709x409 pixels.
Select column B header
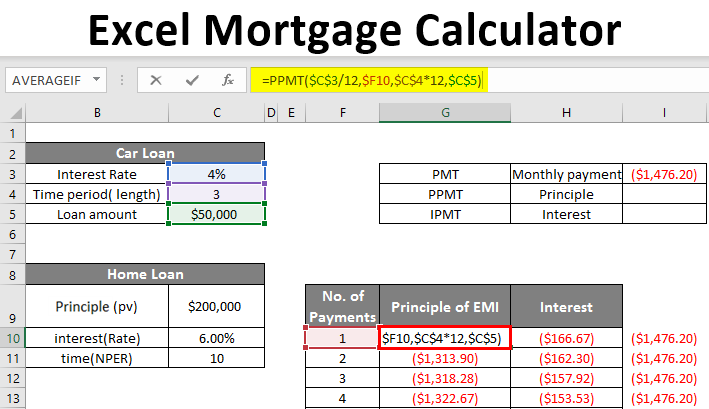click(x=97, y=113)
